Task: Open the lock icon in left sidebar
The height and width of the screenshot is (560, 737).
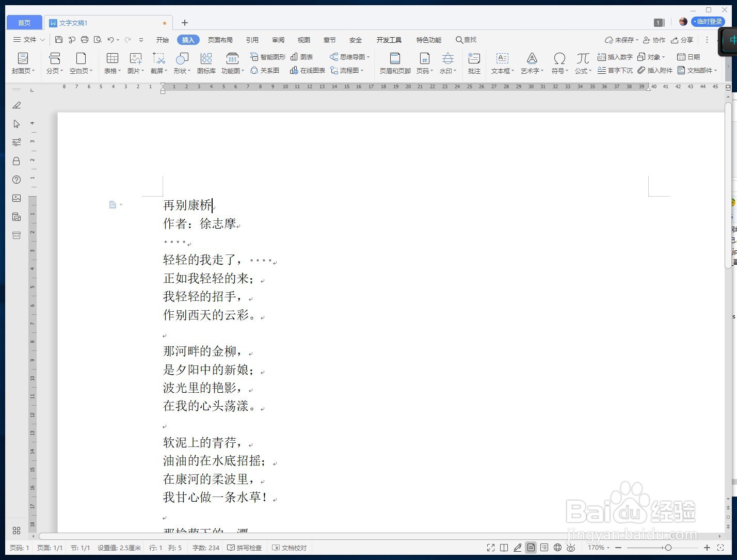Action: point(17,161)
